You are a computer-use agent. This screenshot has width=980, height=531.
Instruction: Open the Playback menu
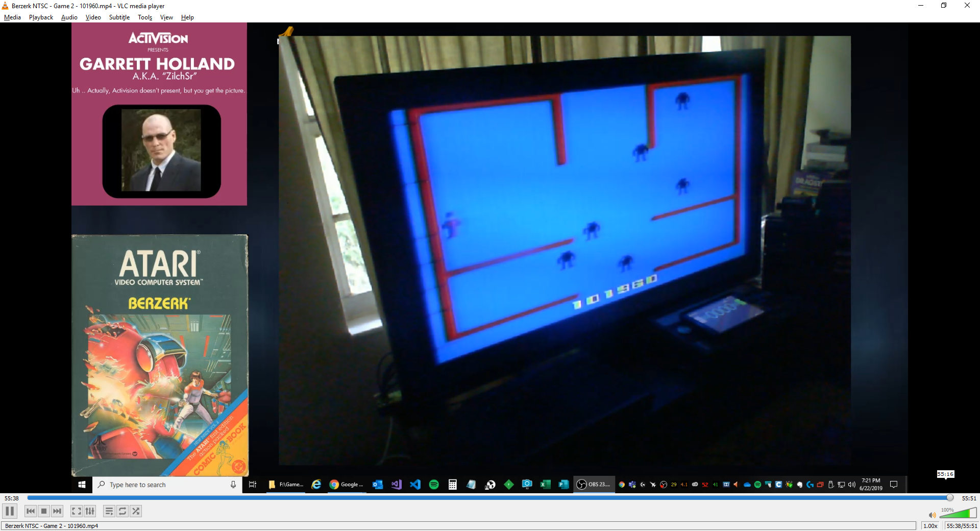pos(41,17)
